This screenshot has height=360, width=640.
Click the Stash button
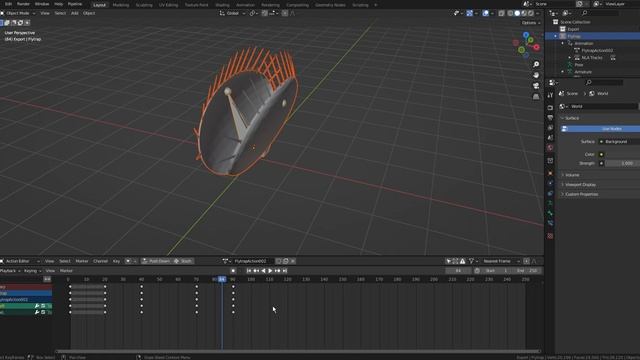[182, 261]
